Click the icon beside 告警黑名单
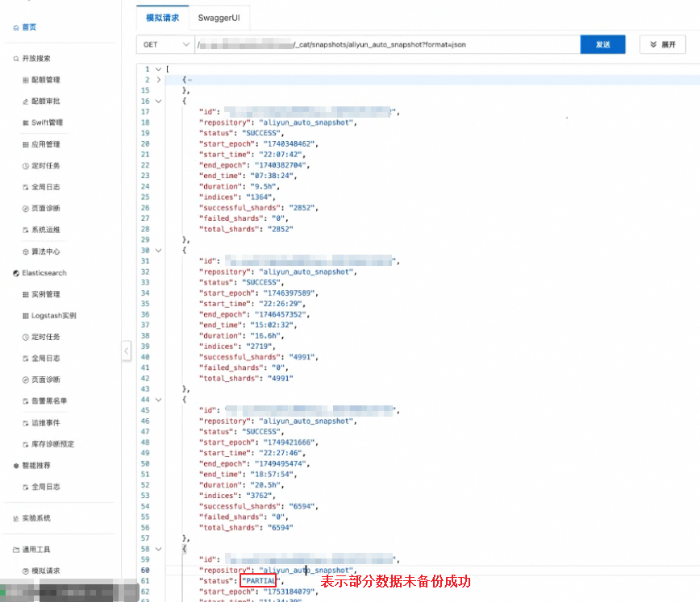 point(26,401)
